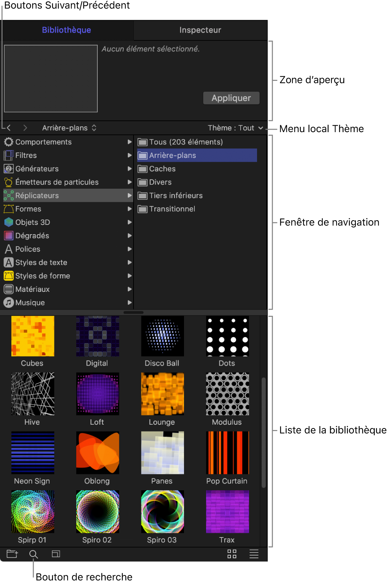Click the Arrière-plans folder icon

[x=143, y=155]
